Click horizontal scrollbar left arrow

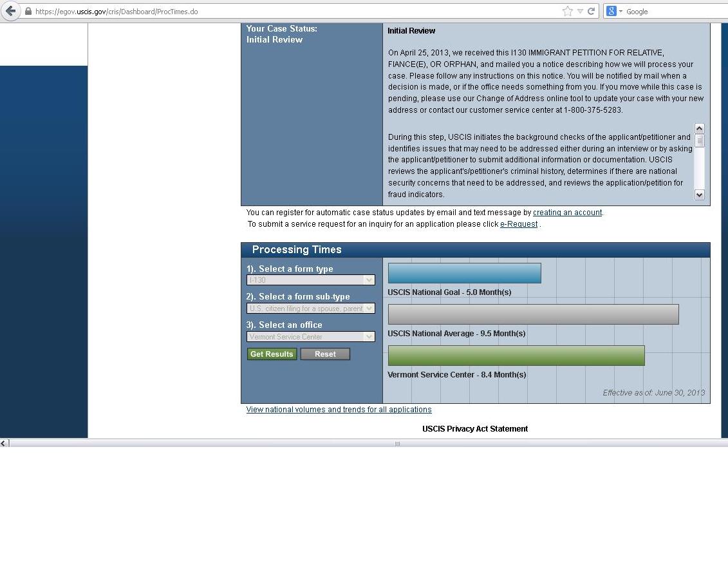coord(4,443)
